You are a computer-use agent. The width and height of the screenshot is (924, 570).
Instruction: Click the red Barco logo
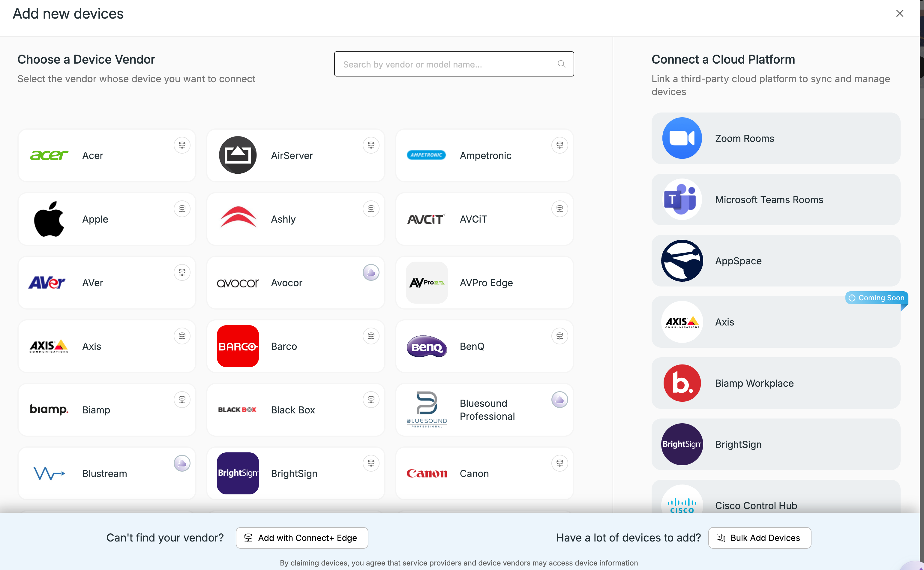[x=238, y=346]
